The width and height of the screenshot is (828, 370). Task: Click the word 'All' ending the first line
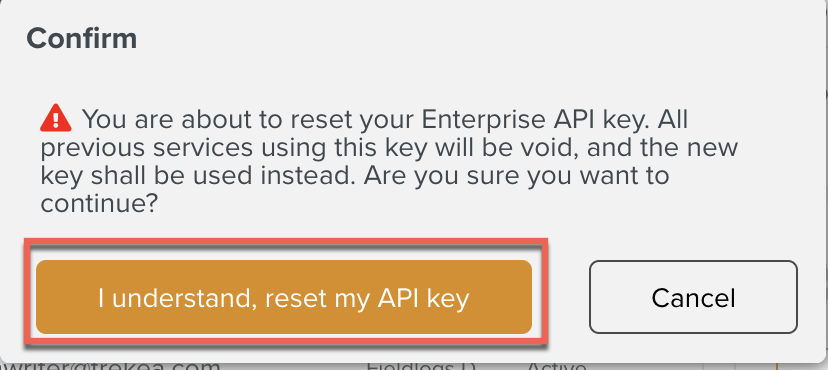pyautogui.click(x=671, y=119)
